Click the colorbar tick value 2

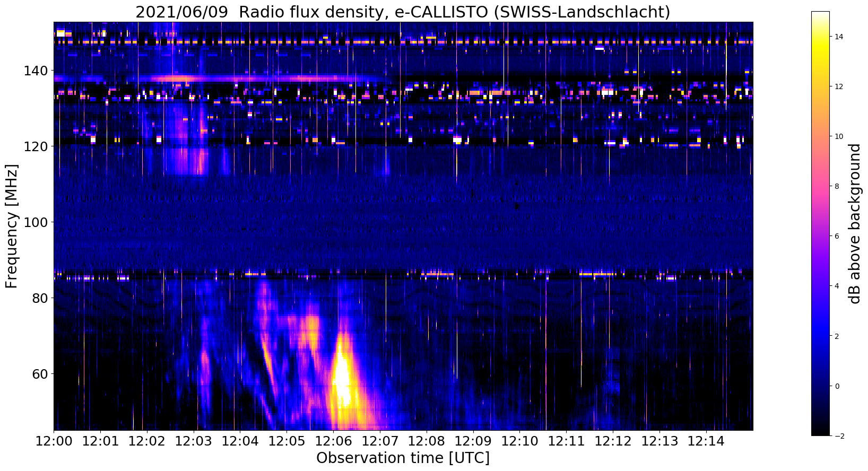coord(837,336)
